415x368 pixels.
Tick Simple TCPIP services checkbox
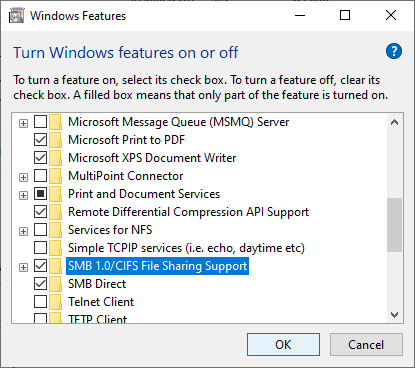coord(40,248)
